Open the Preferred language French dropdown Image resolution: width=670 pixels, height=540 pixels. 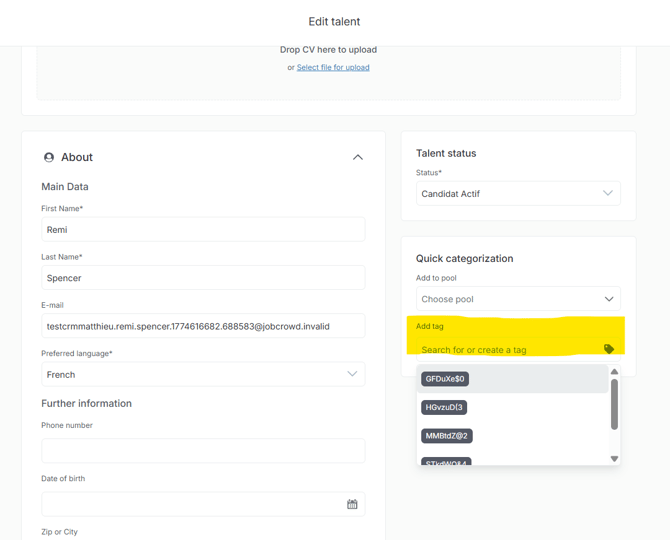pos(203,374)
